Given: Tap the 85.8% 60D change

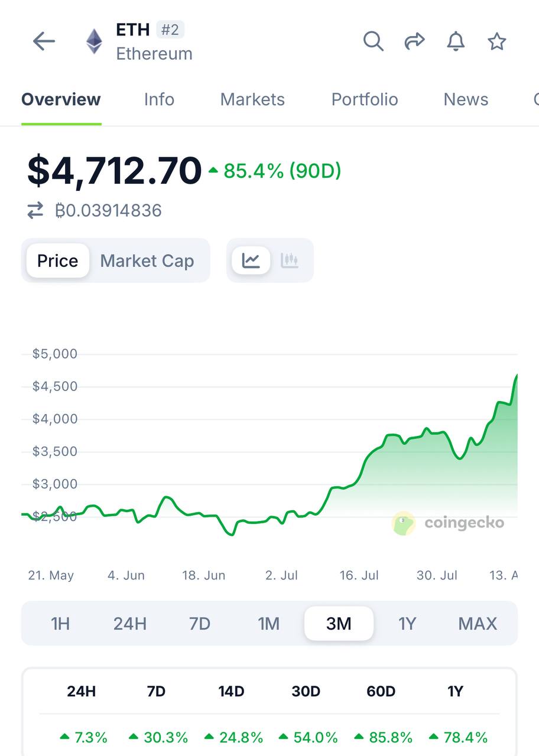Looking at the screenshot, I should tap(383, 737).
